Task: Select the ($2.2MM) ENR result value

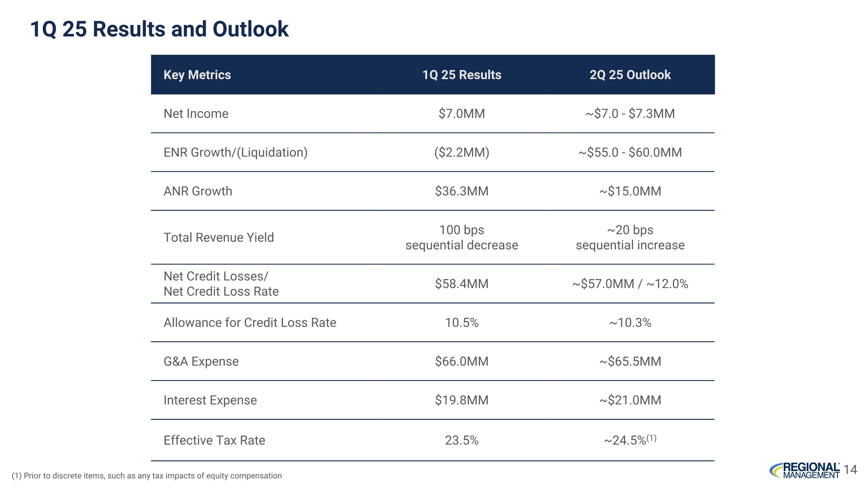Action: (x=461, y=152)
